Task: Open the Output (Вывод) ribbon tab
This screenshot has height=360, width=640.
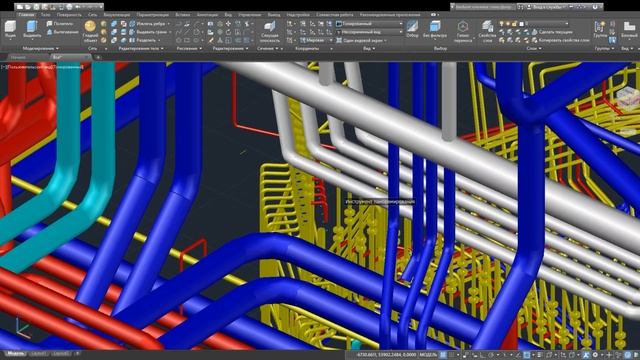Action: [x=274, y=15]
